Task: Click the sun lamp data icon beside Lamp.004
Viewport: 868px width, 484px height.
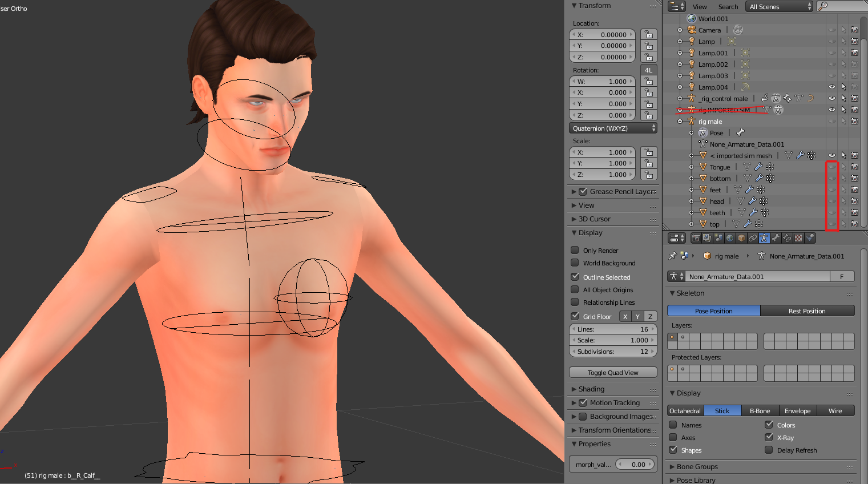Action: coord(745,87)
